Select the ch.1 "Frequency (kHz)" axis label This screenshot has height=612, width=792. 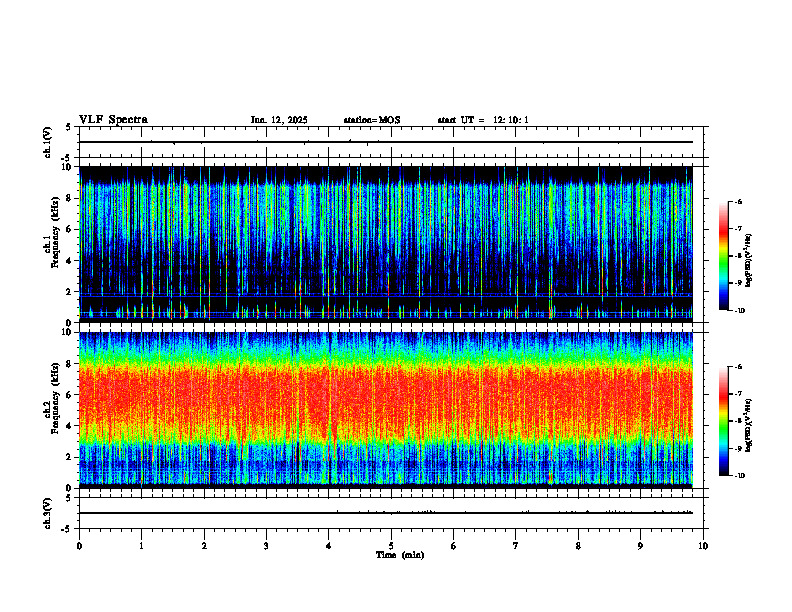coord(56,233)
